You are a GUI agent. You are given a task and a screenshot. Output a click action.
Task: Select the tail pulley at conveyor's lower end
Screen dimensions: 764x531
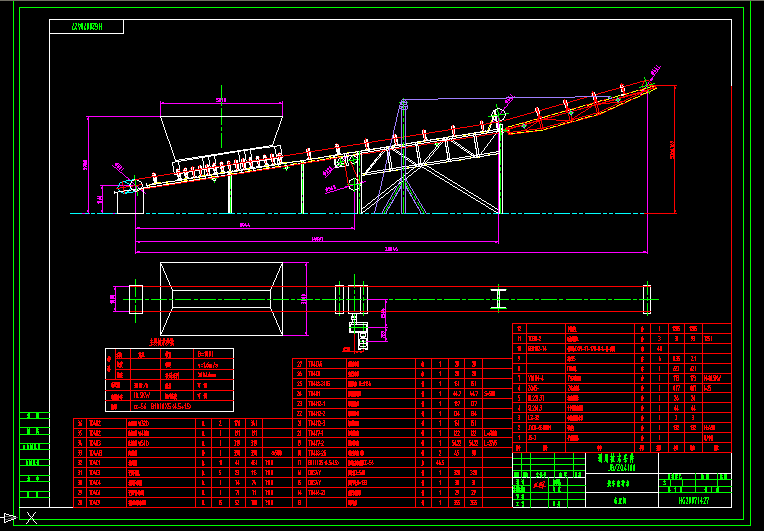pyautogui.click(x=131, y=187)
